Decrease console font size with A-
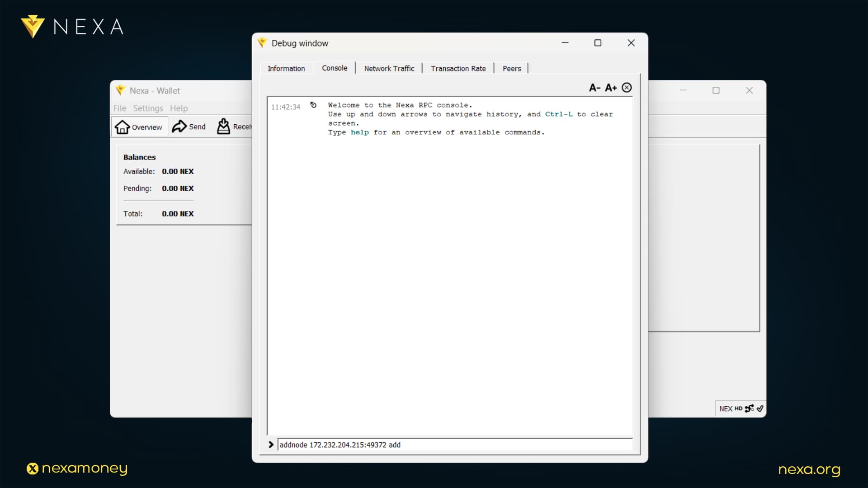 click(594, 88)
